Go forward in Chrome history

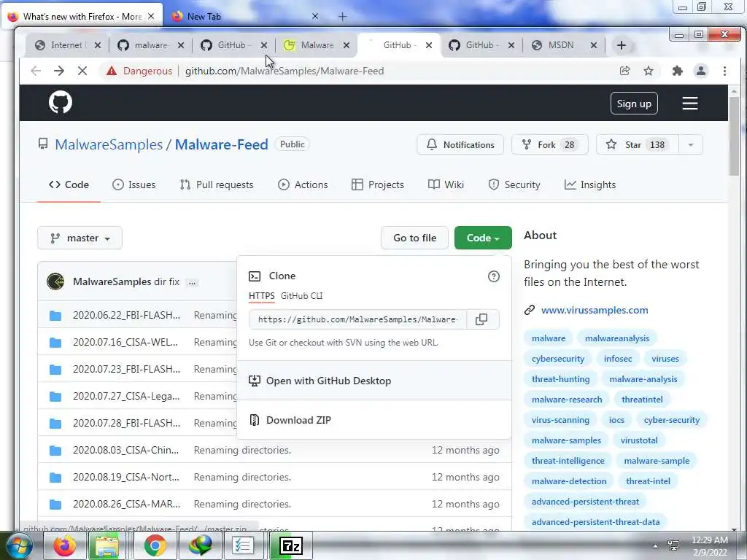[x=58, y=71]
